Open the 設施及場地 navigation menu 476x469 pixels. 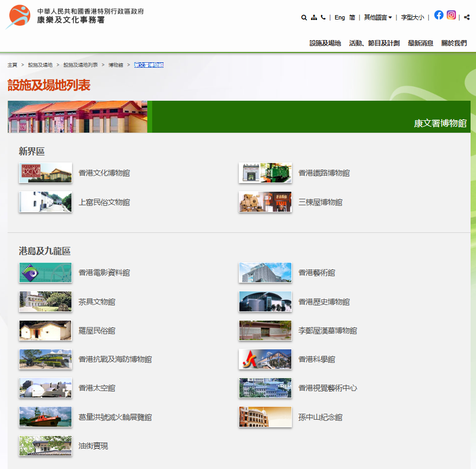click(x=325, y=43)
